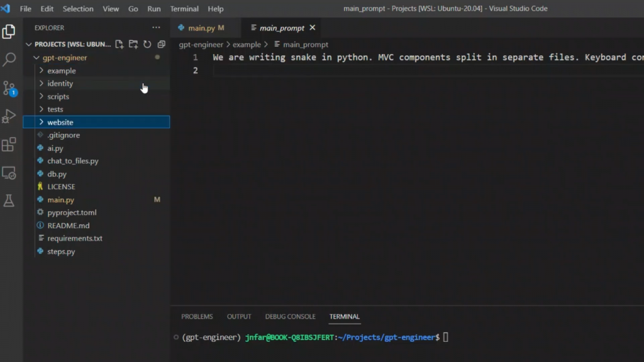Open Run and Debug view icon

(x=9, y=116)
